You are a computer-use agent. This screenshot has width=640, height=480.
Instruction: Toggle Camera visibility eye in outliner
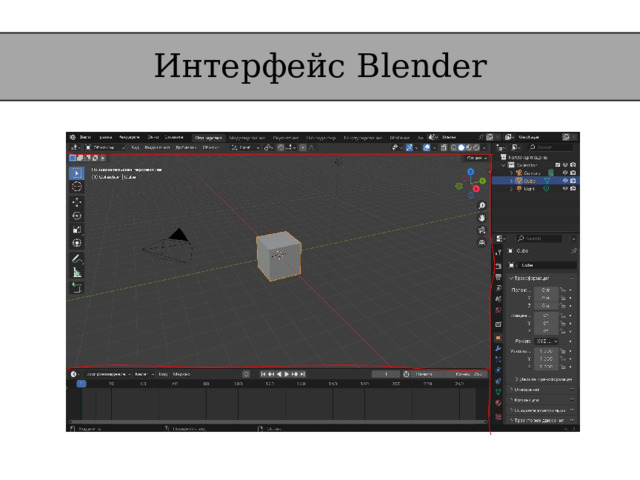point(565,173)
